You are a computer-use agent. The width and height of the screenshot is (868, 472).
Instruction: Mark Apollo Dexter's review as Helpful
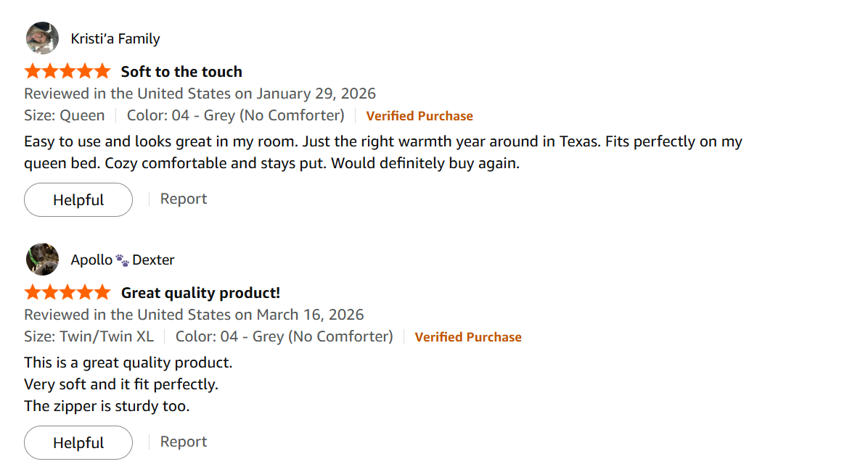point(78,443)
